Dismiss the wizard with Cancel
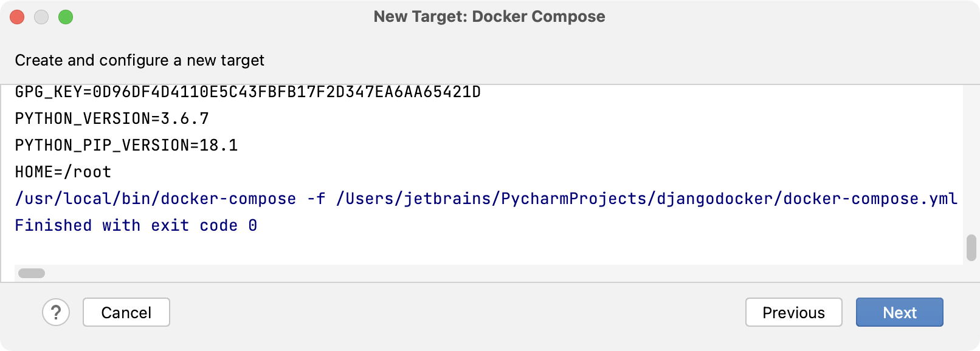This screenshot has width=980, height=351. coord(126,312)
